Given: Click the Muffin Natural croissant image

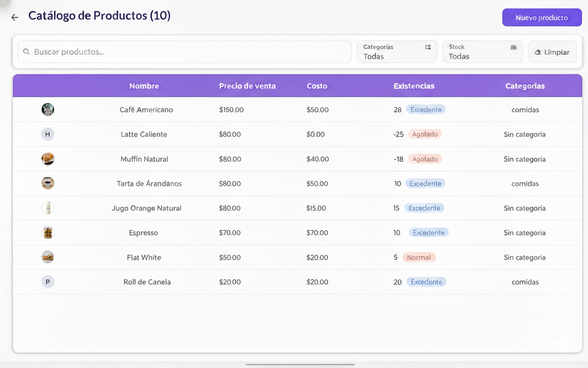Looking at the screenshot, I should click(x=48, y=159).
